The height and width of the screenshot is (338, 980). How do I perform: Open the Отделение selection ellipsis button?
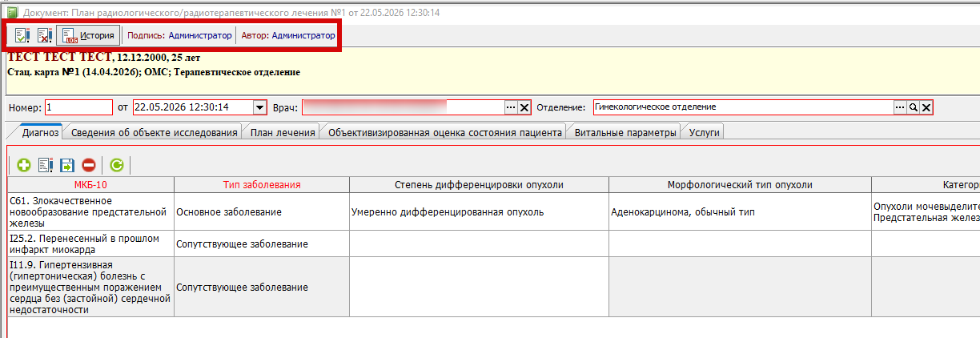pyautogui.click(x=899, y=107)
